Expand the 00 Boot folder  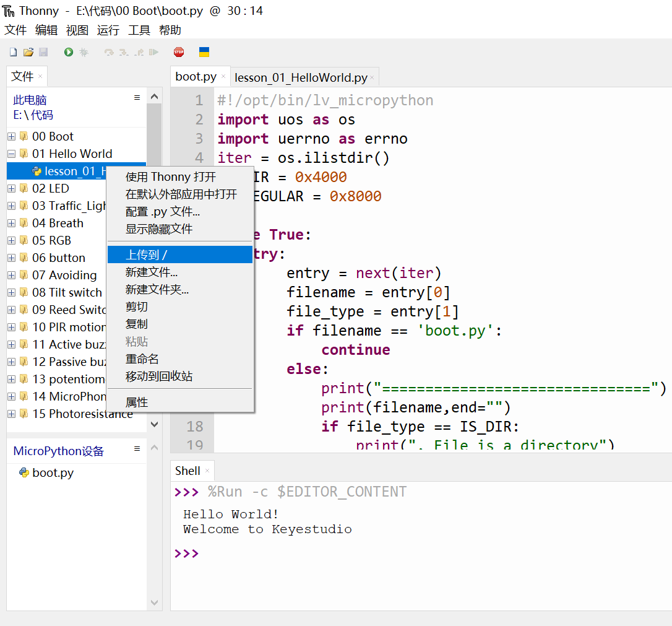(12, 136)
